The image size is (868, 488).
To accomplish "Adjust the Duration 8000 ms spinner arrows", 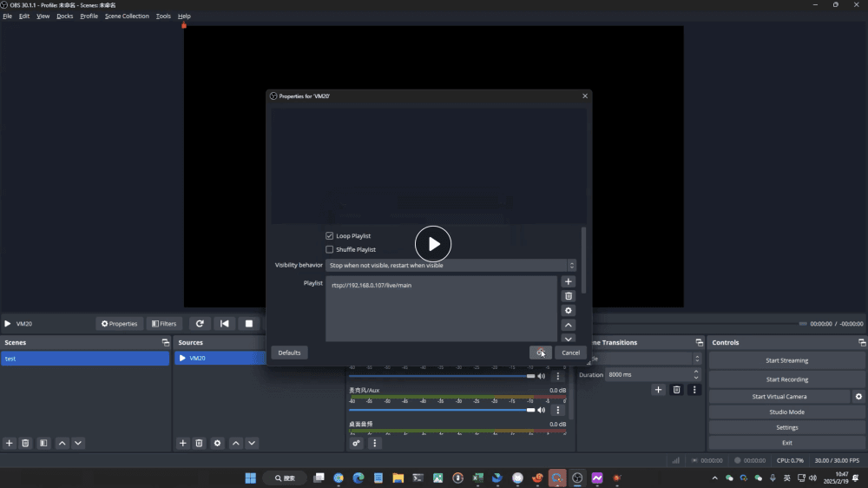I will pyautogui.click(x=696, y=374).
